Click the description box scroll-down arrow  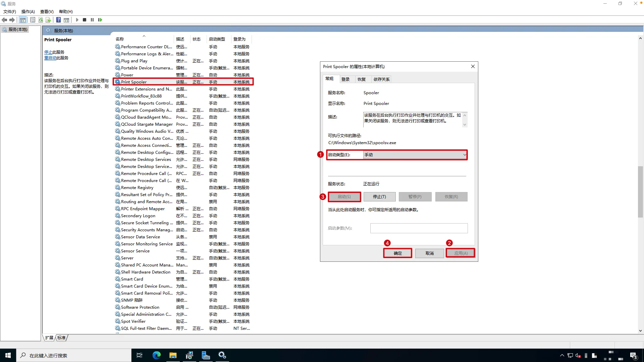pyautogui.click(x=465, y=125)
